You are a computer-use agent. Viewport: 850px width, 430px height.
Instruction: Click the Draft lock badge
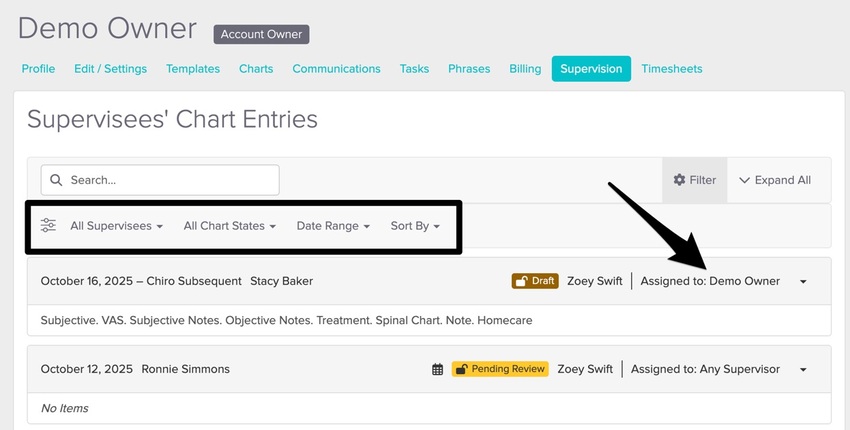pos(534,281)
